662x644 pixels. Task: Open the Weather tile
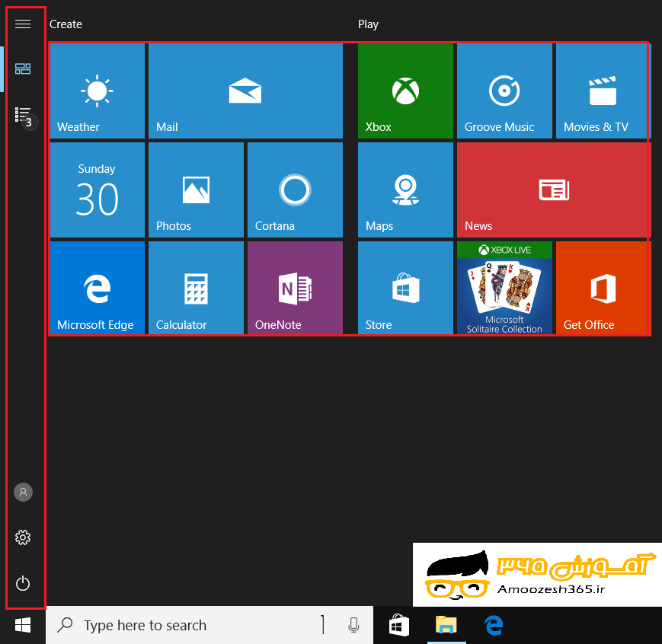click(x=97, y=91)
